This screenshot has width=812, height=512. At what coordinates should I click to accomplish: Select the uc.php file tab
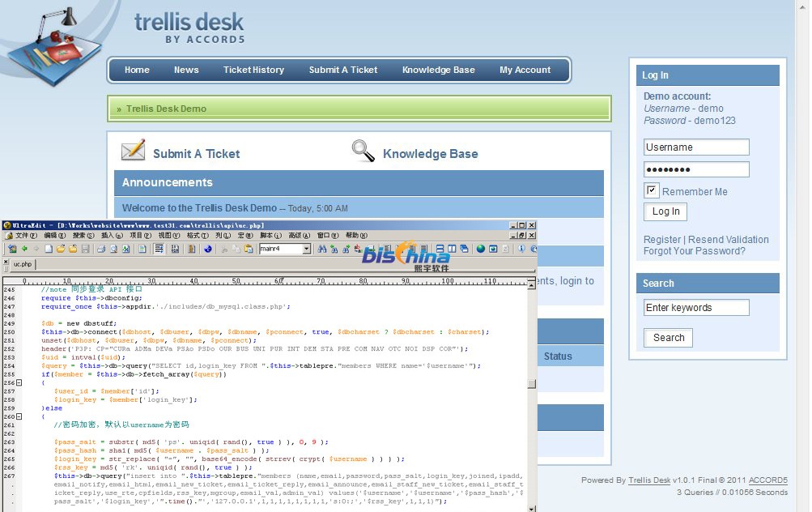click(x=23, y=264)
